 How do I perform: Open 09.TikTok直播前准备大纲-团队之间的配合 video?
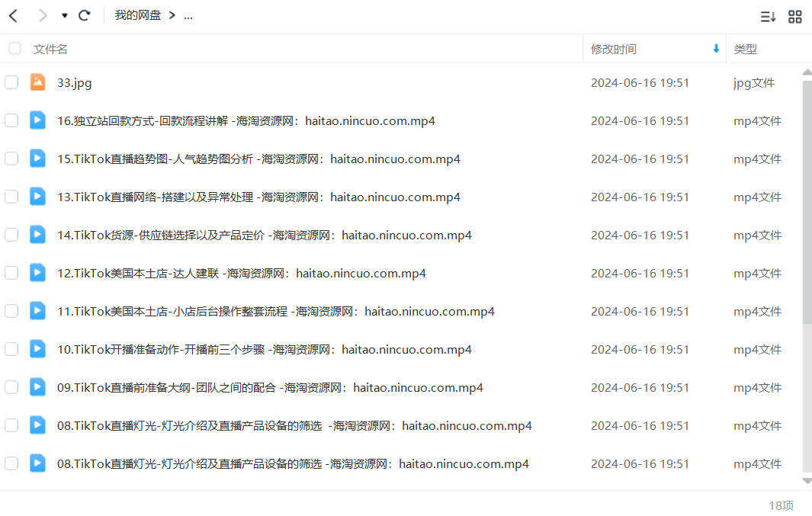270,388
